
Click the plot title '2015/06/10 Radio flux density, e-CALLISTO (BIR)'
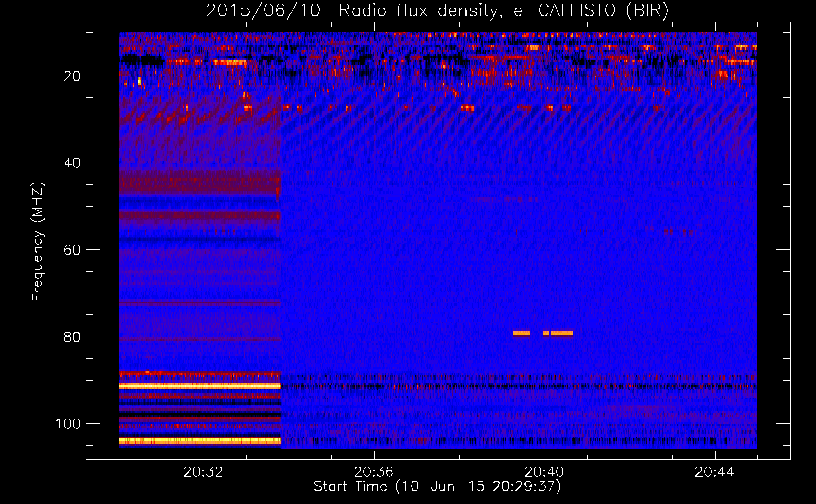(437, 11)
